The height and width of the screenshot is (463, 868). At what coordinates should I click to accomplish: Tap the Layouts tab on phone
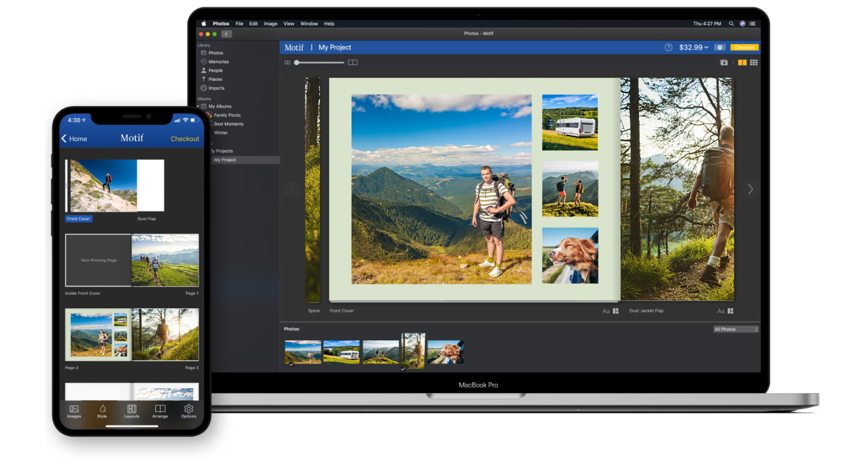[131, 411]
